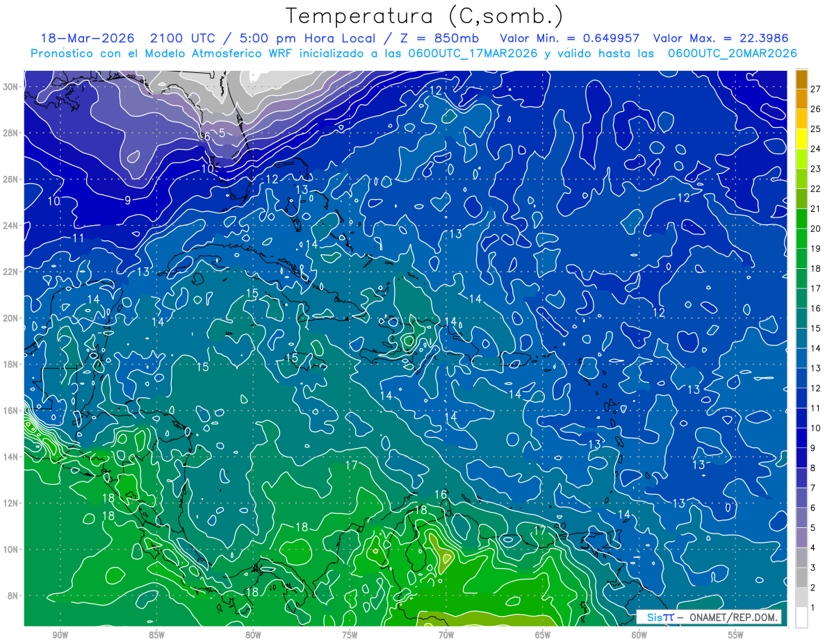Screen dimensions: 834x644
Task: Click the 'Modelo Atmosferico WRF' description line
Action: coord(414,53)
